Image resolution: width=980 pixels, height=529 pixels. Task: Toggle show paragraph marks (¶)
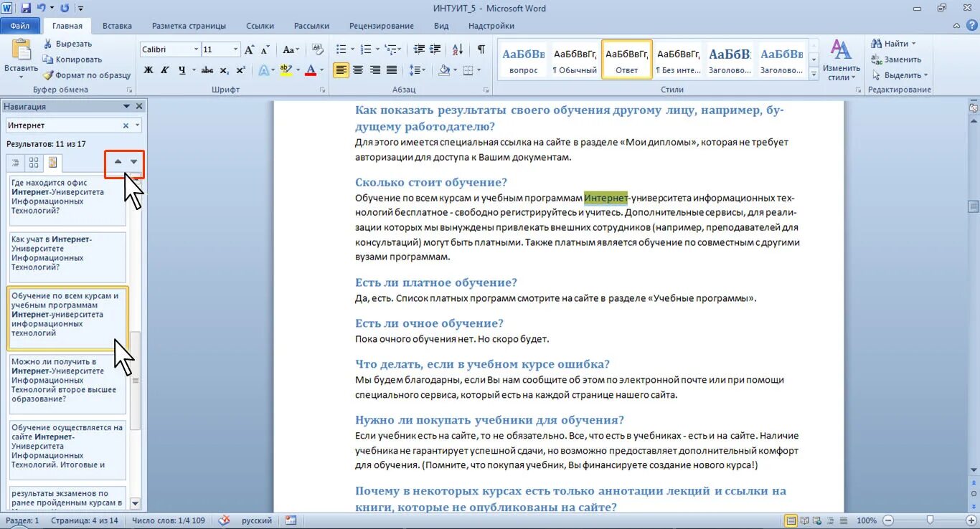pos(481,49)
